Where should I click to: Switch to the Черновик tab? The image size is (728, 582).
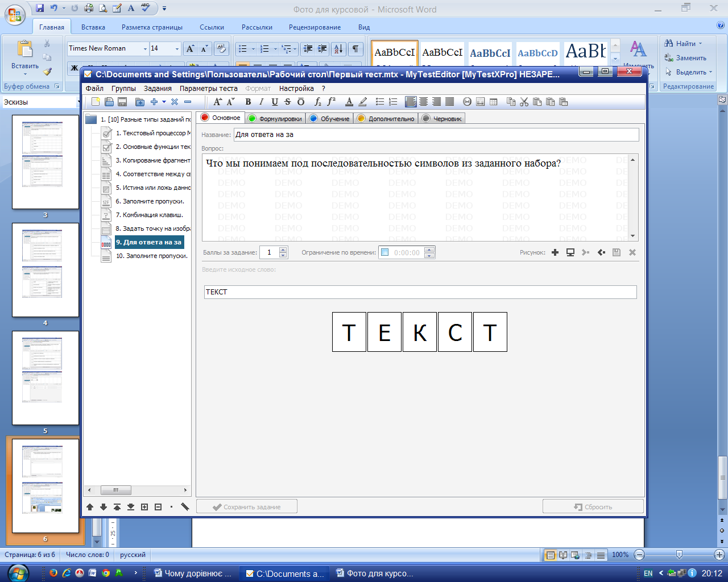tap(442, 118)
